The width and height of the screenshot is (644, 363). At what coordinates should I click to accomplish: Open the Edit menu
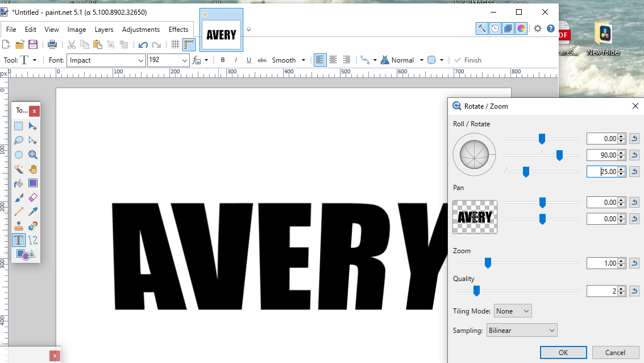[x=30, y=30]
